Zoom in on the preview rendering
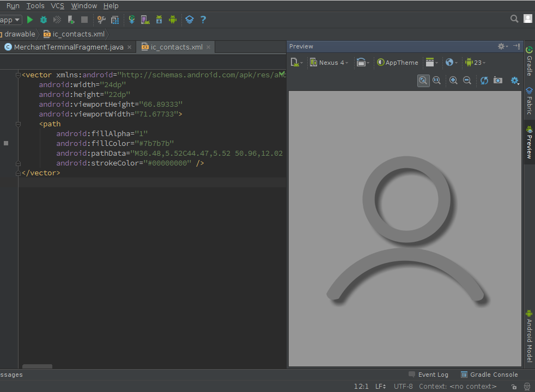Screen dimensions: 535x392 click(454, 80)
